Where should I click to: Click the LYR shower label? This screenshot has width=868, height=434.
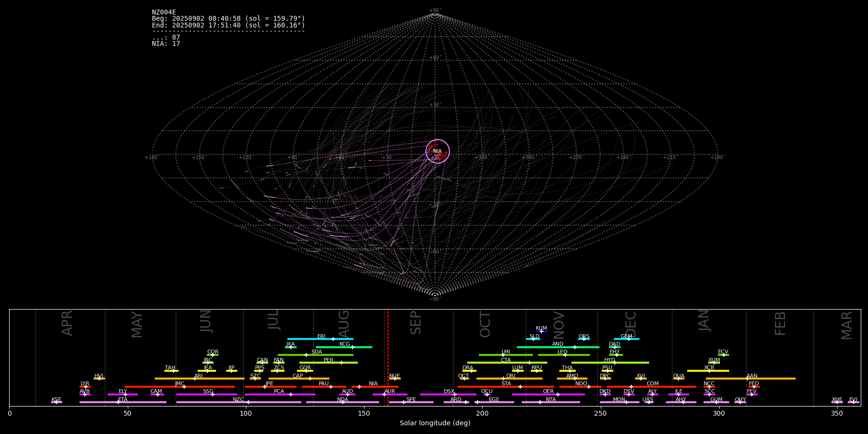(x=85, y=384)
